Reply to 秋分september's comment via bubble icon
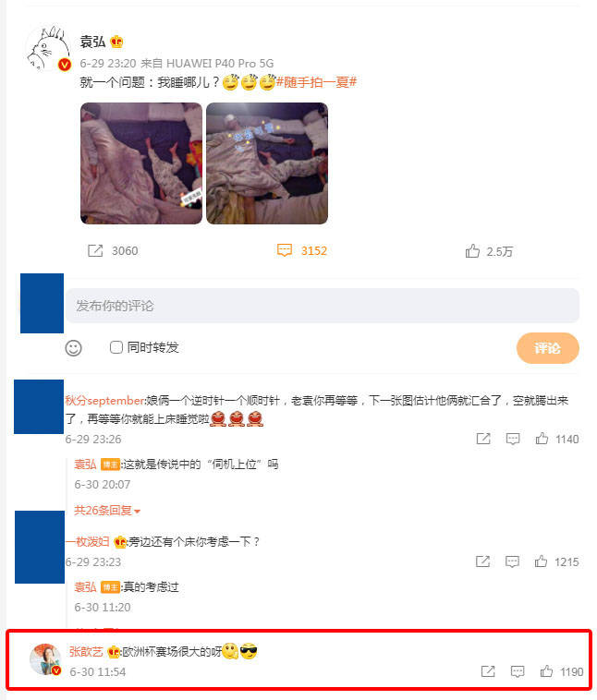The width and height of the screenshot is (597, 700). tap(513, 439)
